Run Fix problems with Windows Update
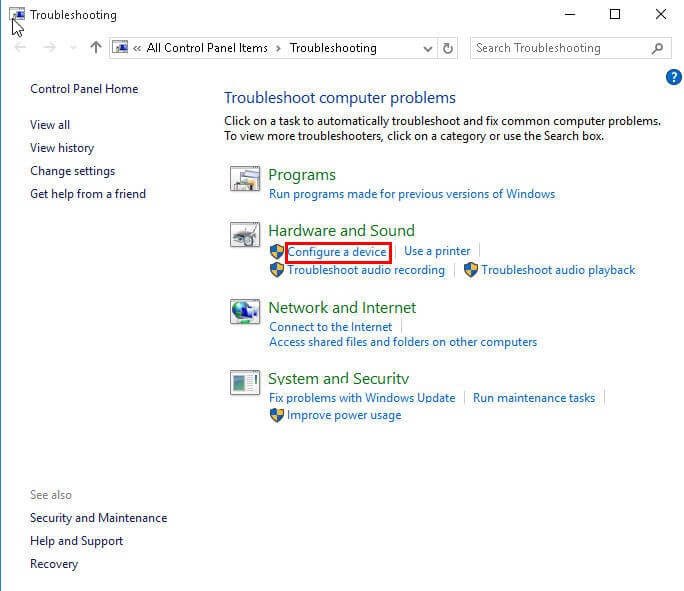684x591 pixels. pos(362,398)
